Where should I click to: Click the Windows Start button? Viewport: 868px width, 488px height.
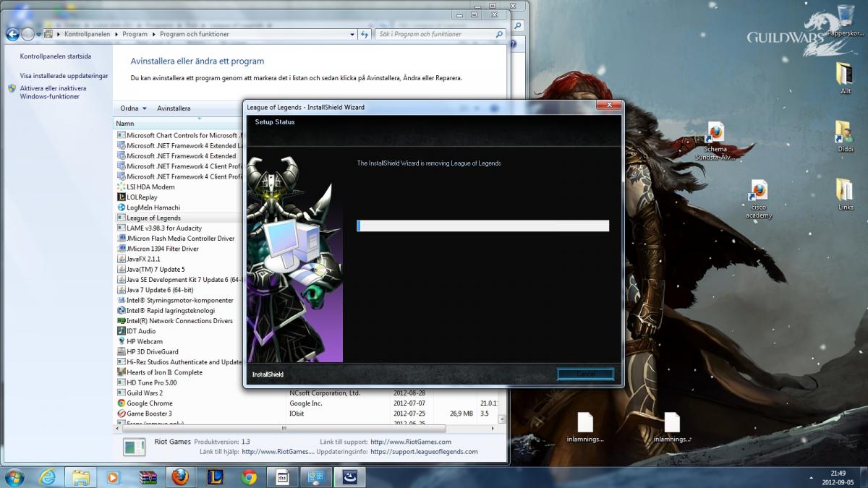click(14, 477)
